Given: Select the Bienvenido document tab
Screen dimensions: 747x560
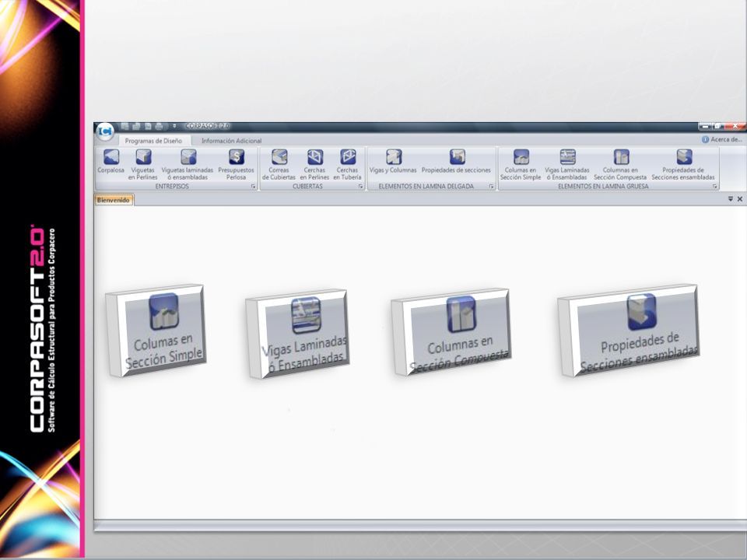Looking at the screenshot, I should coord(114,200).
